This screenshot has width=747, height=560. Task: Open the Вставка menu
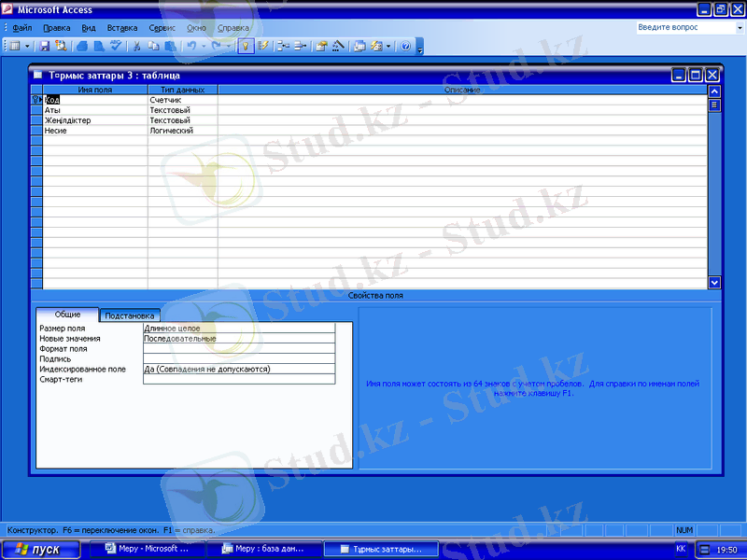[x=122, y=28]
